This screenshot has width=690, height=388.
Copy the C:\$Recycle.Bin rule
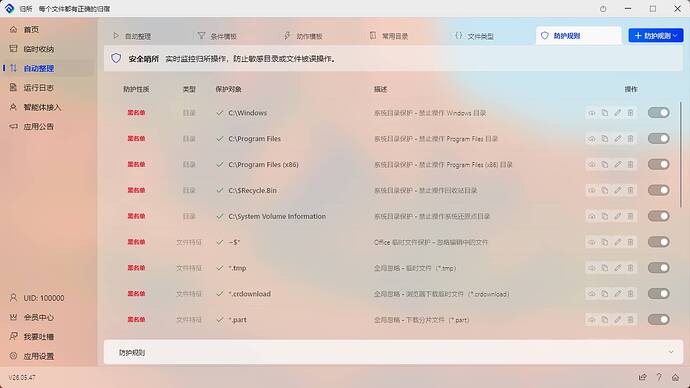click(x=605, y=190)
